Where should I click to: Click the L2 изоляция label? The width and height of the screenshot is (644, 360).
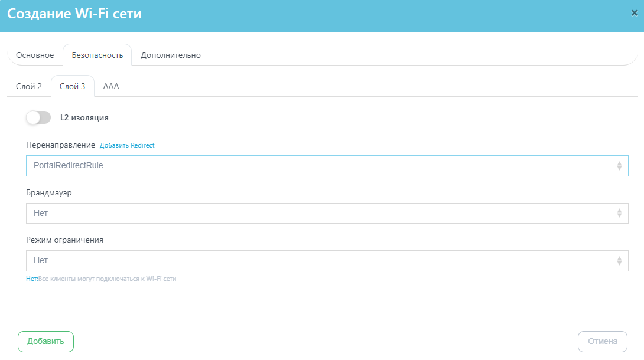[x=84, y=117]
